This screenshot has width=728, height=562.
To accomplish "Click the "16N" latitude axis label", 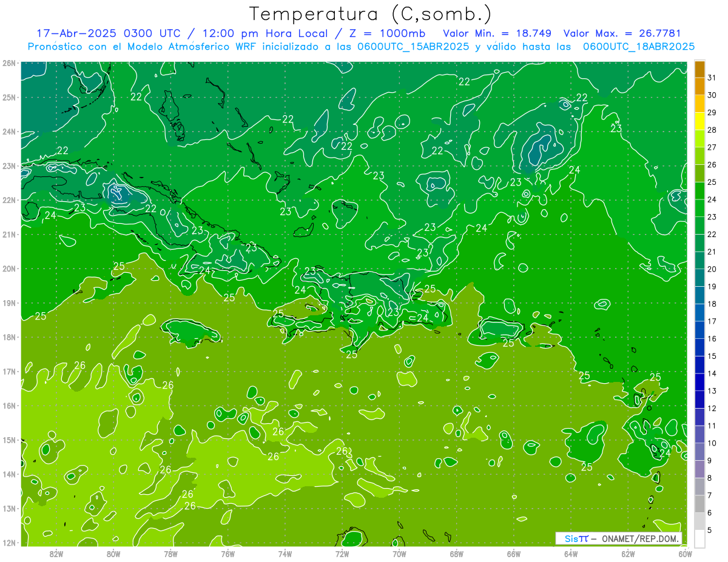I will (8, 406).
